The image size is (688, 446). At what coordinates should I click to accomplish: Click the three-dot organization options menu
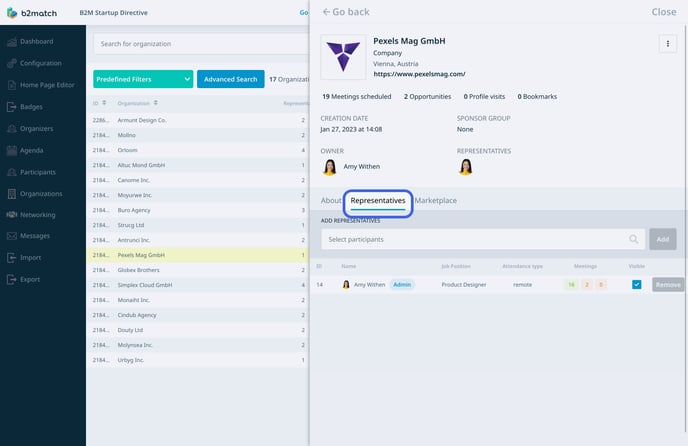(x=667, y=44)
